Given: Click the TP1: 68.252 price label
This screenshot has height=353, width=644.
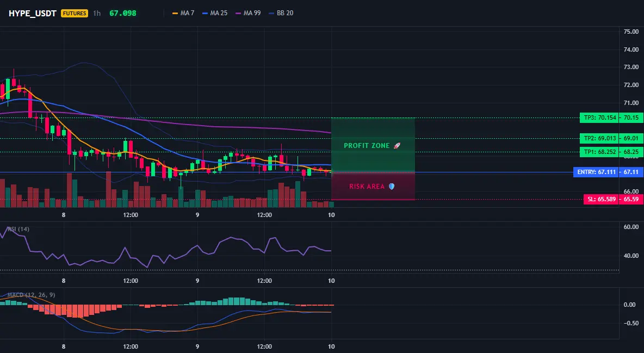Looking at the screenshot, I should (x=599, y=152).
